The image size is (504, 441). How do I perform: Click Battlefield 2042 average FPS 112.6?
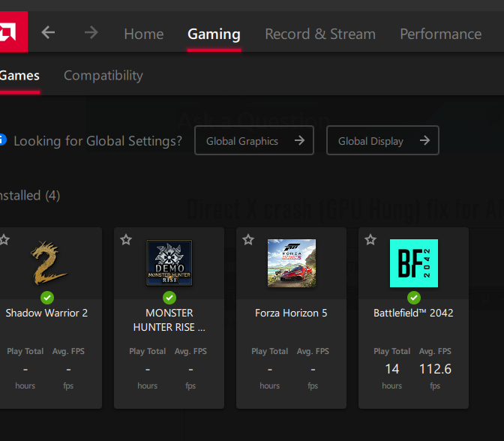[435, 369]
